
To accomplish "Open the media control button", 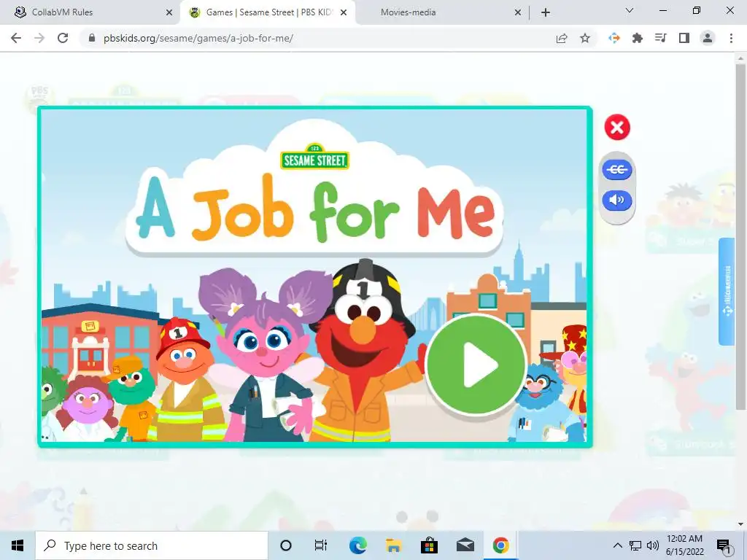I will (661, 38).
